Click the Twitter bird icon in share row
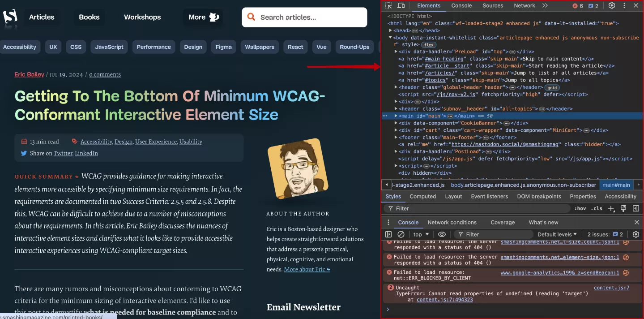This screenshot has height=319, width=644. 24,153
